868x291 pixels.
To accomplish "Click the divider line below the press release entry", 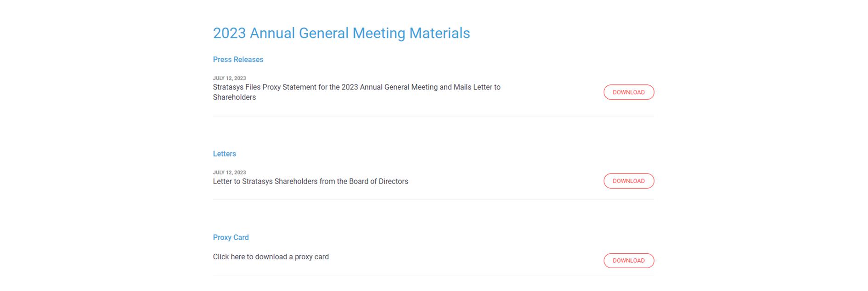I will [433, 116].
